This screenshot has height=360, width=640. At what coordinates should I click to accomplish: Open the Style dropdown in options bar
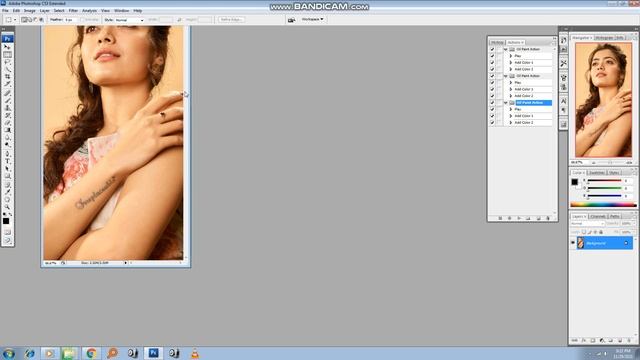(129, 20)
